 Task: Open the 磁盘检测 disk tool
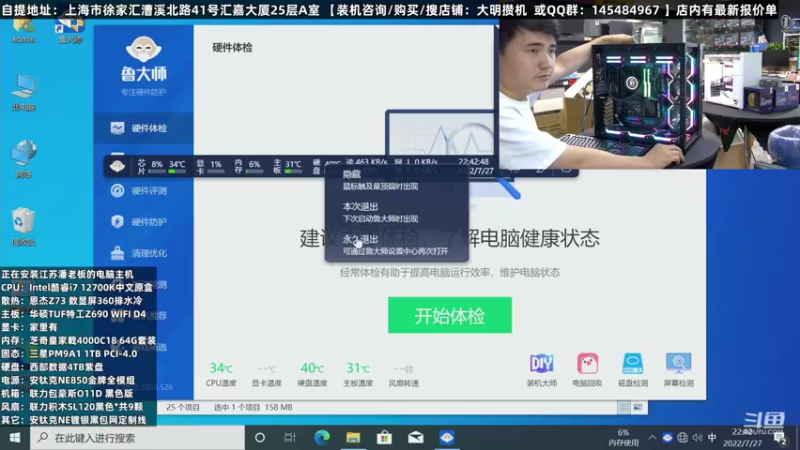click(633, 370)
